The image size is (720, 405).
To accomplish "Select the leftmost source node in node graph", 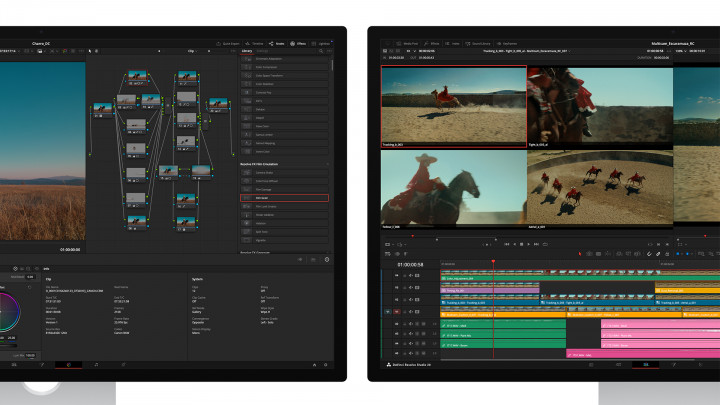I will (x=102, y=110).
